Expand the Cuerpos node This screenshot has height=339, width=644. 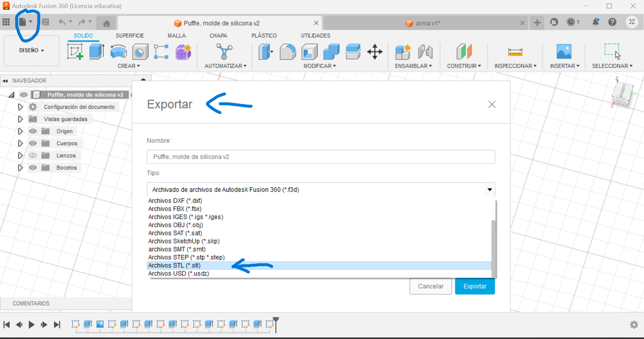(20, 143)
